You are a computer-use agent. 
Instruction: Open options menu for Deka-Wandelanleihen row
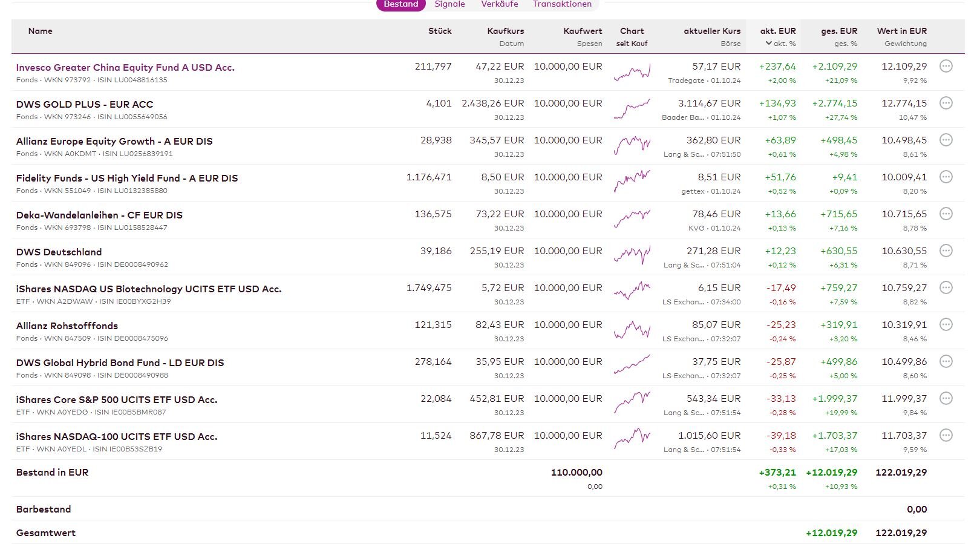tap(946, 214)
